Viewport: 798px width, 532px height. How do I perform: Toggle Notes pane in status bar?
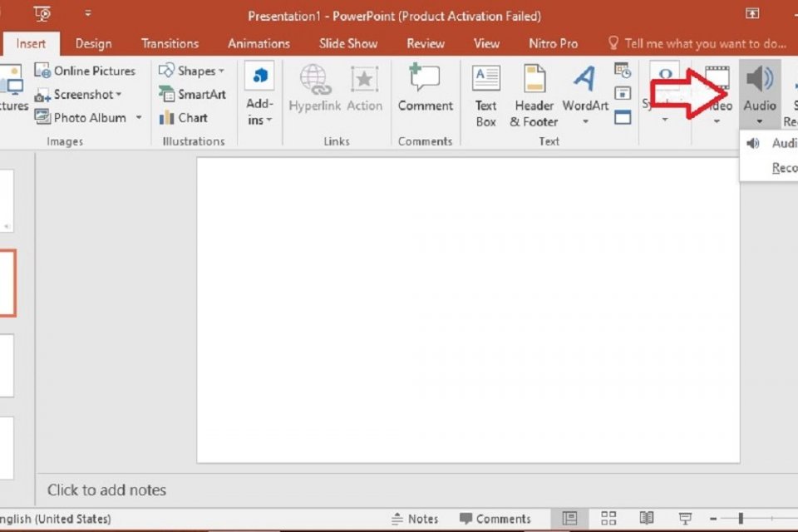click(416, 519)
